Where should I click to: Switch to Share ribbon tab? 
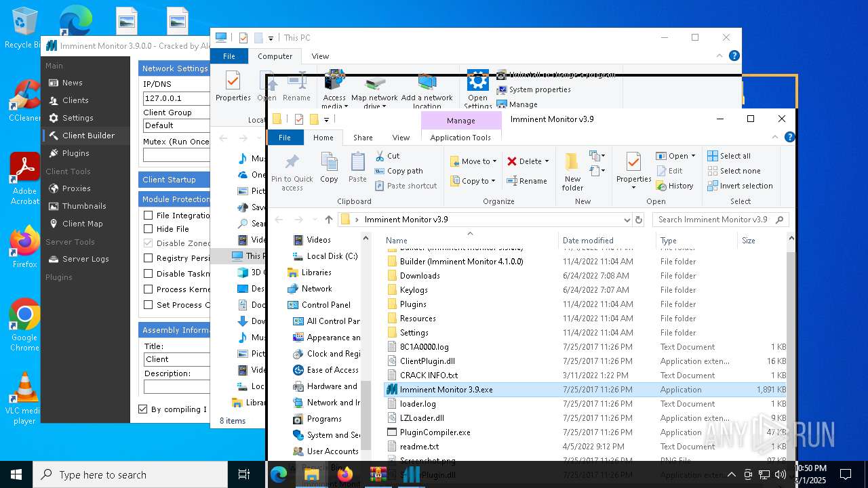363,138
